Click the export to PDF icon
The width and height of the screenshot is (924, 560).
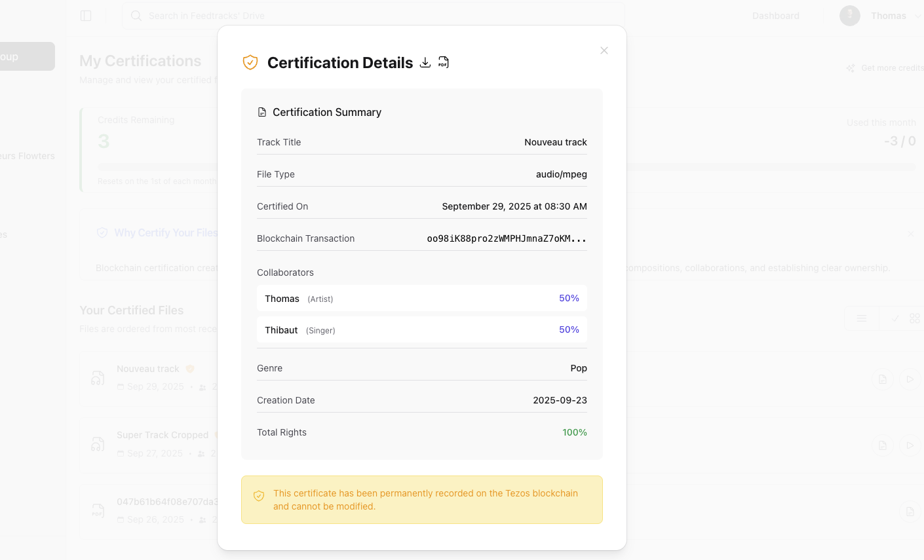click(x=443, y=62)
